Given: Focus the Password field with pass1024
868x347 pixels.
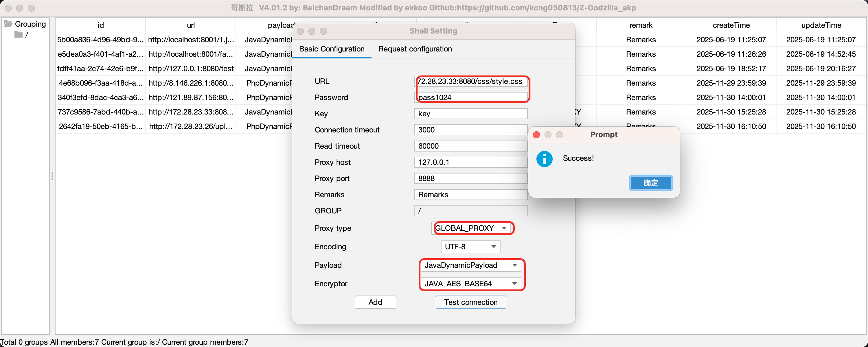Looking at the screenshot, I should click(x=470, y=97).
